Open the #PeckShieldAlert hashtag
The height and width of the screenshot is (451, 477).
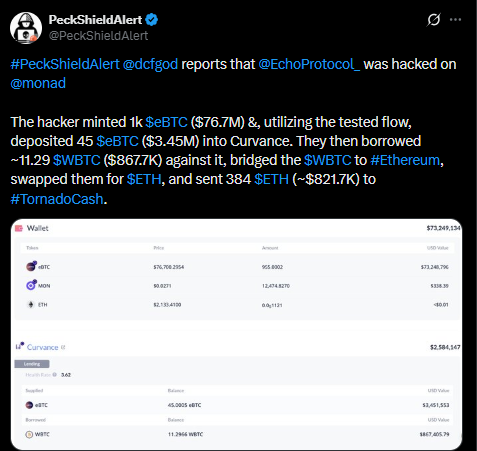[x=65, y=64]
